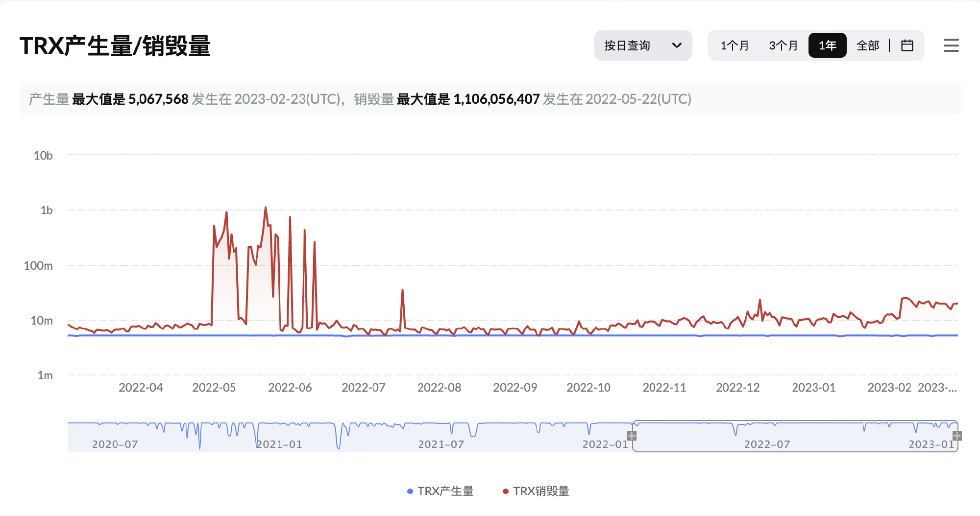Viewport: 980px width, 516px height.
Task: Toggle TRX销毁量 red legend dot
Action: (506, 491)
